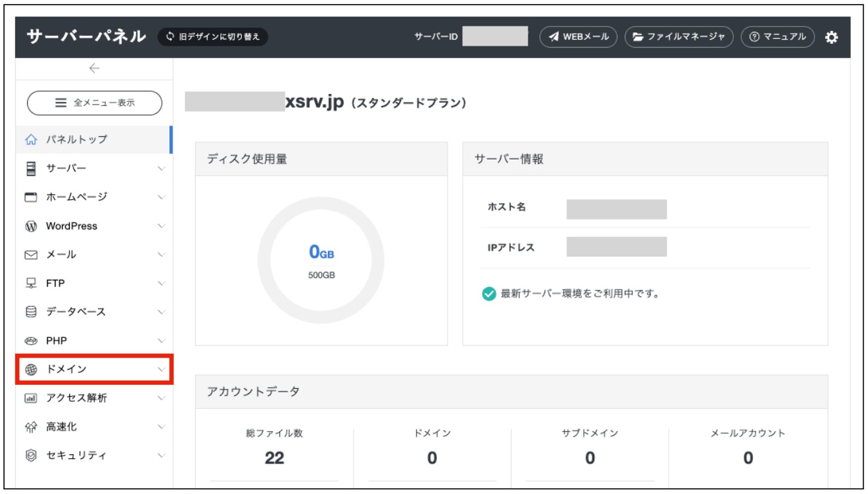Open the ファイルマネージャ button

tap(679, 37)
